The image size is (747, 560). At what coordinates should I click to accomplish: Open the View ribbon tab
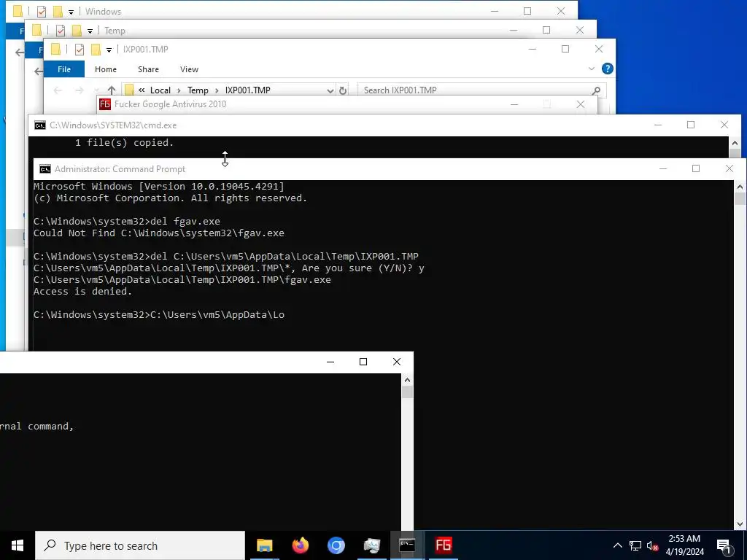(189, 69)
